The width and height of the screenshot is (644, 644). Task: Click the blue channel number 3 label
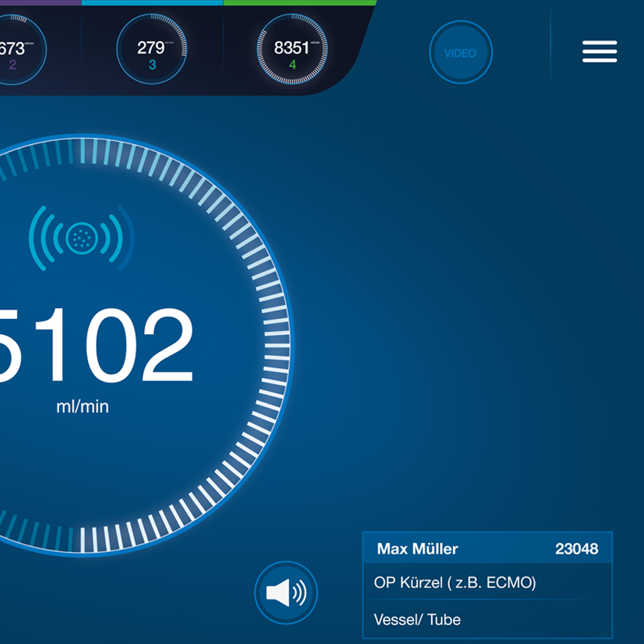point(152,65)
